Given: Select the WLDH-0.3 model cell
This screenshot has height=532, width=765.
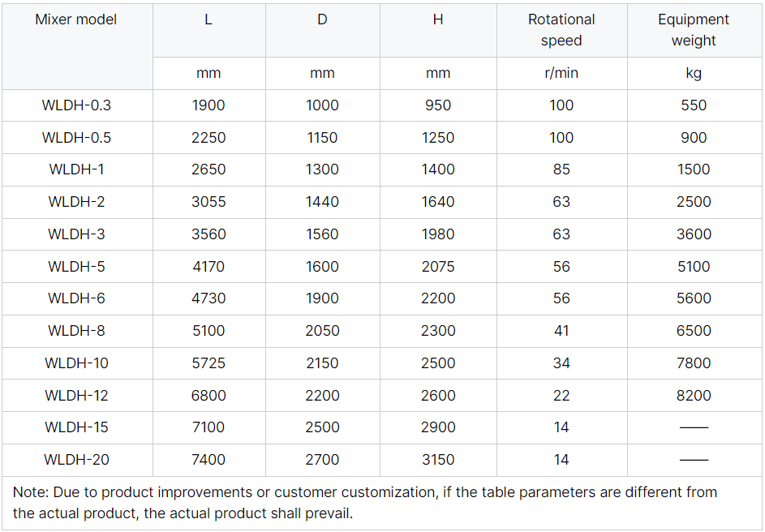Looking at the screenshot, I should (76, 105).
